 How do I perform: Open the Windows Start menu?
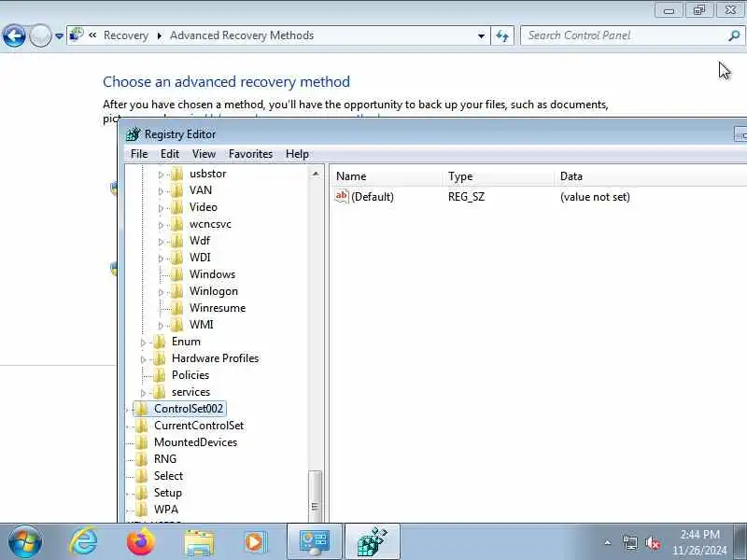click(x=25, y=542)
